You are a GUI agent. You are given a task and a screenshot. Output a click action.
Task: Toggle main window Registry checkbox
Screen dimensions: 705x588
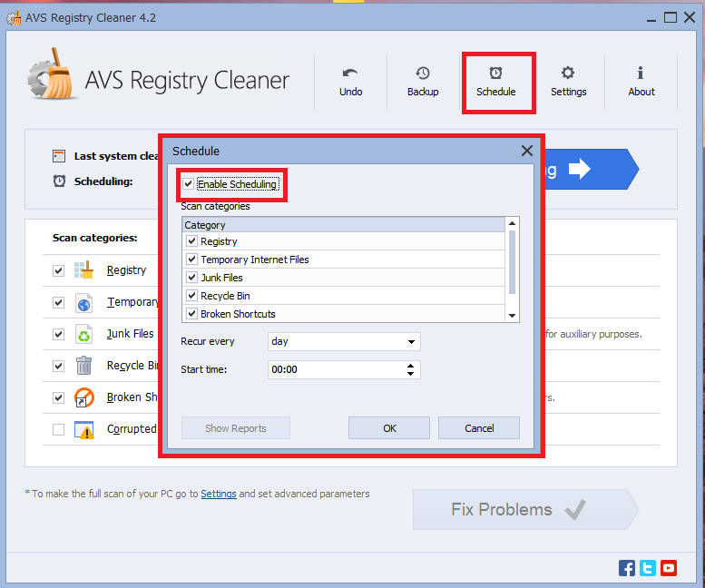coord(58,270)
